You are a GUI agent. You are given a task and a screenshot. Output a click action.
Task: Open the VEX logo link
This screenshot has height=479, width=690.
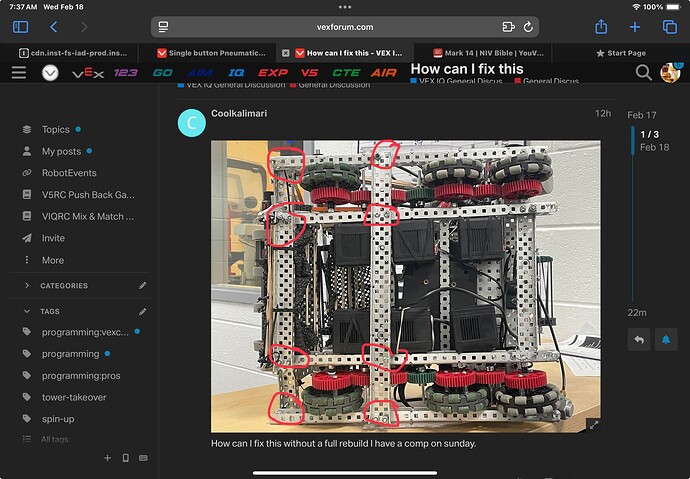(x=88, y=73)
